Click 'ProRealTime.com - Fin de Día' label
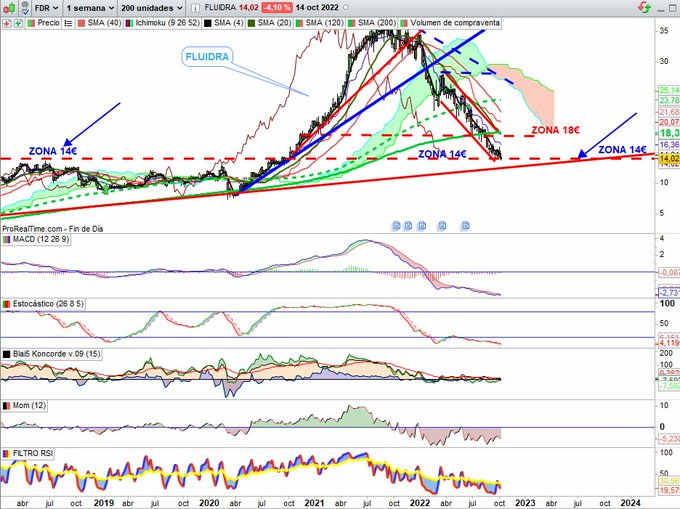The height and width of the screenshot is (509, 680). (52, 229)
